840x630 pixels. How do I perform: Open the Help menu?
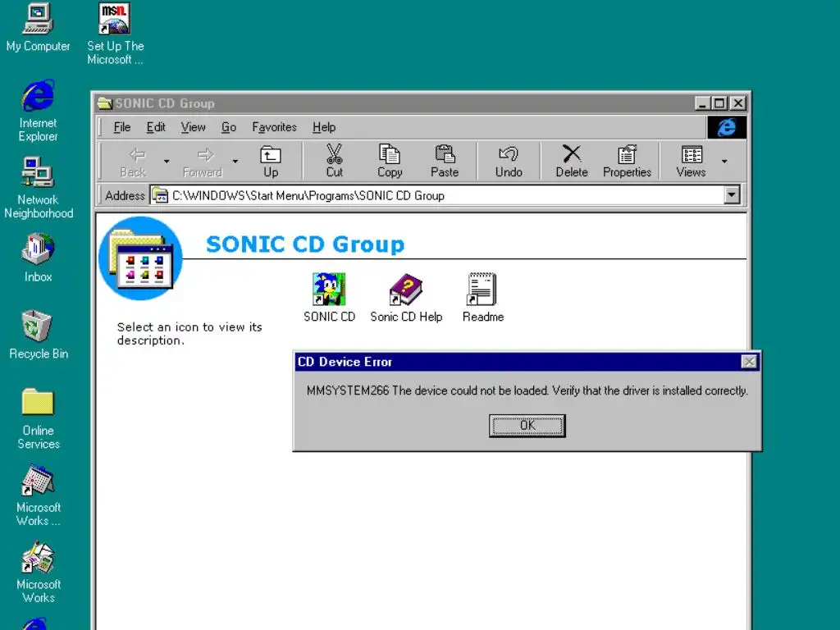point(324,127)
